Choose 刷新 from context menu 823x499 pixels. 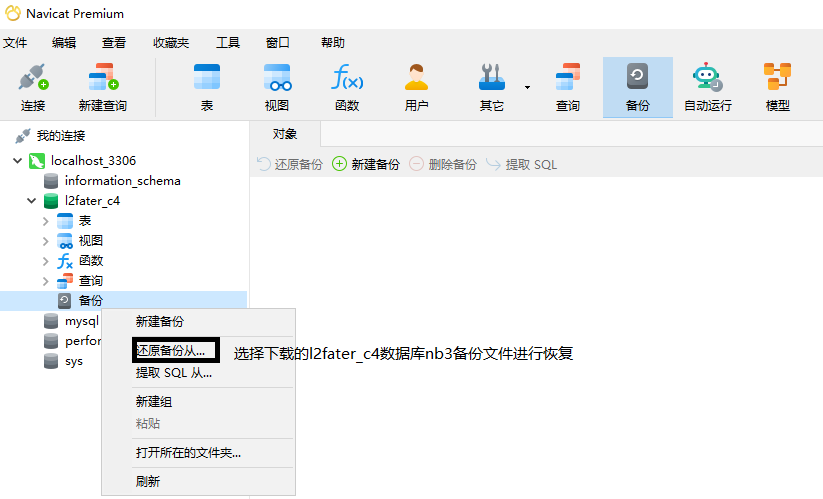147,482
